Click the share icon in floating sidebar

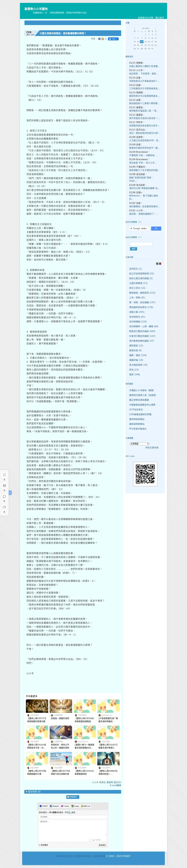click(4, 507)
